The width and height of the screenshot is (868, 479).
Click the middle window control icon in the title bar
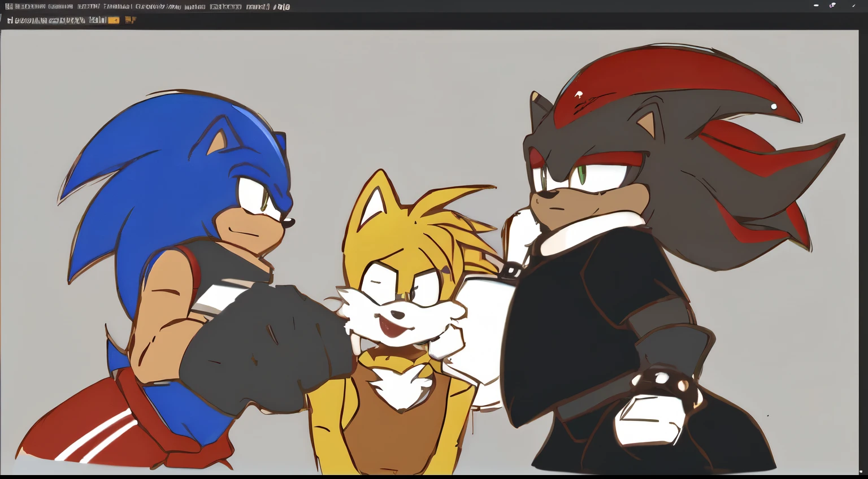832,5
